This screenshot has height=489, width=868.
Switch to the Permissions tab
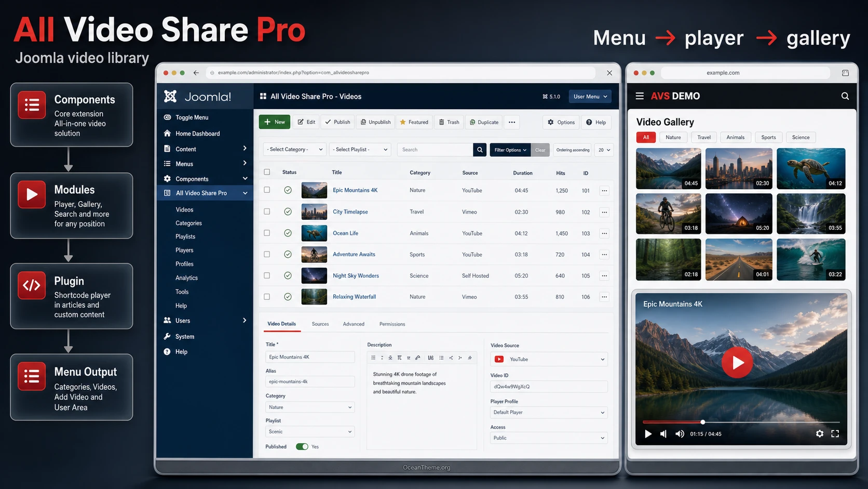392,324
